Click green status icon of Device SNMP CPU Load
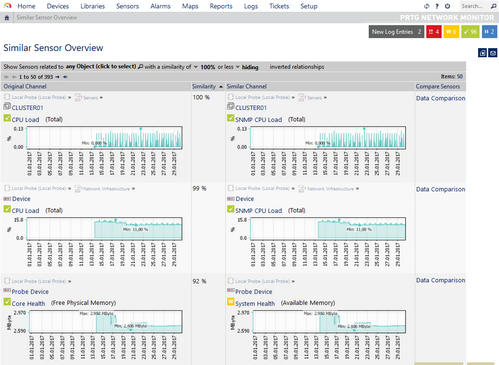This screenshot has width=499, height=365. (231, 209)
